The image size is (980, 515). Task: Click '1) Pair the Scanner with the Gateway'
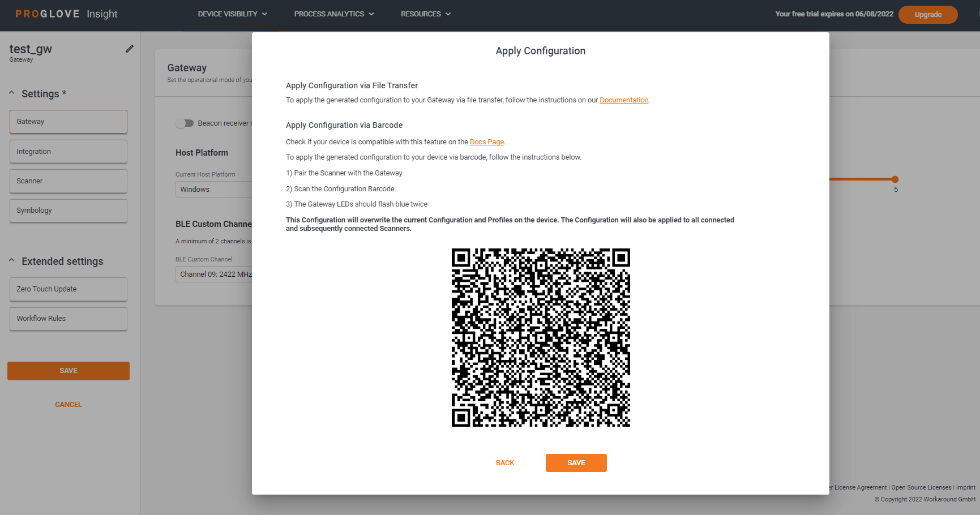[344, 173]
